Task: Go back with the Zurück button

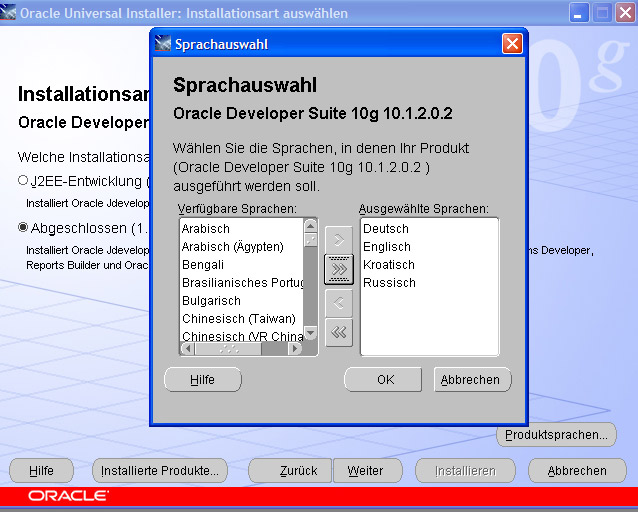Action: point(290,470)
